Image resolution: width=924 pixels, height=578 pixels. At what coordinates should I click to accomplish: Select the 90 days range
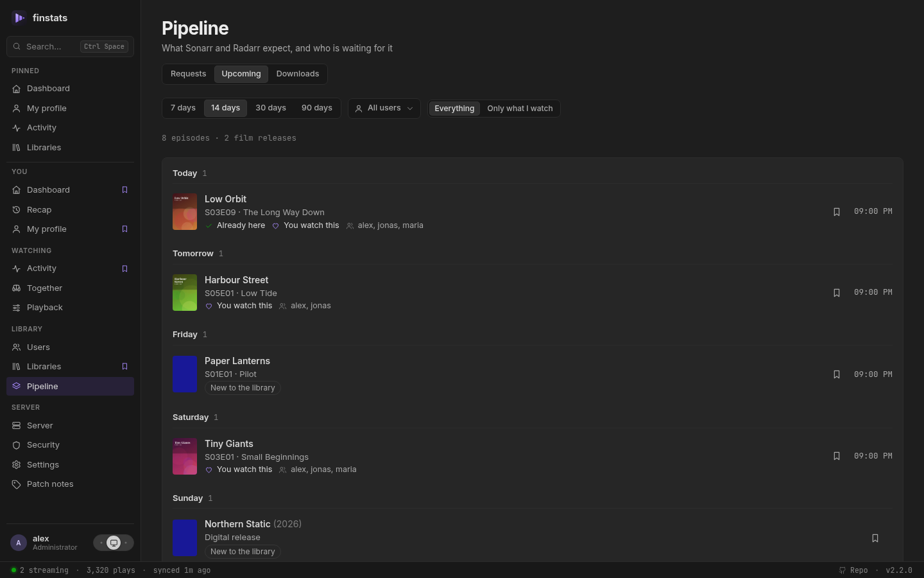[x=317, y=108]
